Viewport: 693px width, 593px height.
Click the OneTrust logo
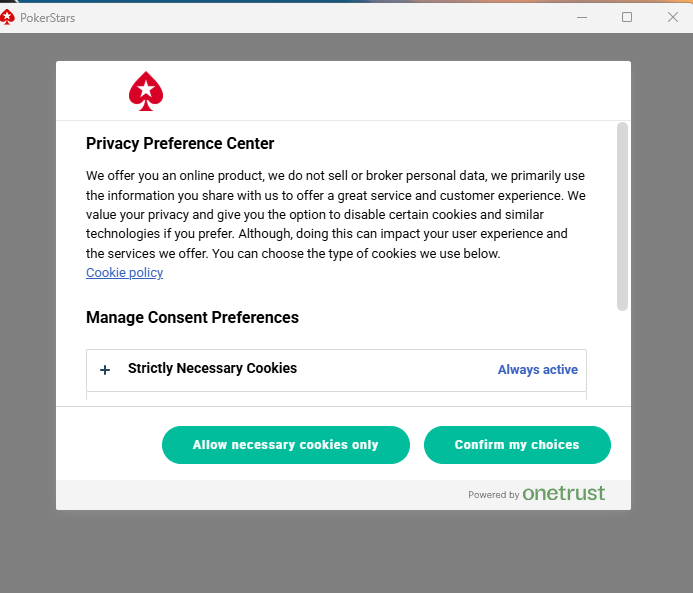click(563, 493)
